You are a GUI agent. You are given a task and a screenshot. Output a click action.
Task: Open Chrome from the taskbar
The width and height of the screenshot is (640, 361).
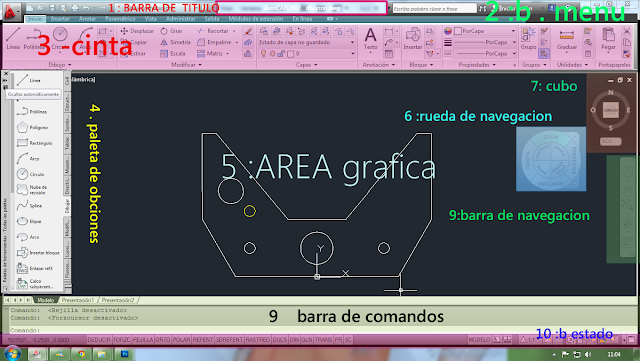click(x=82, y=354)
